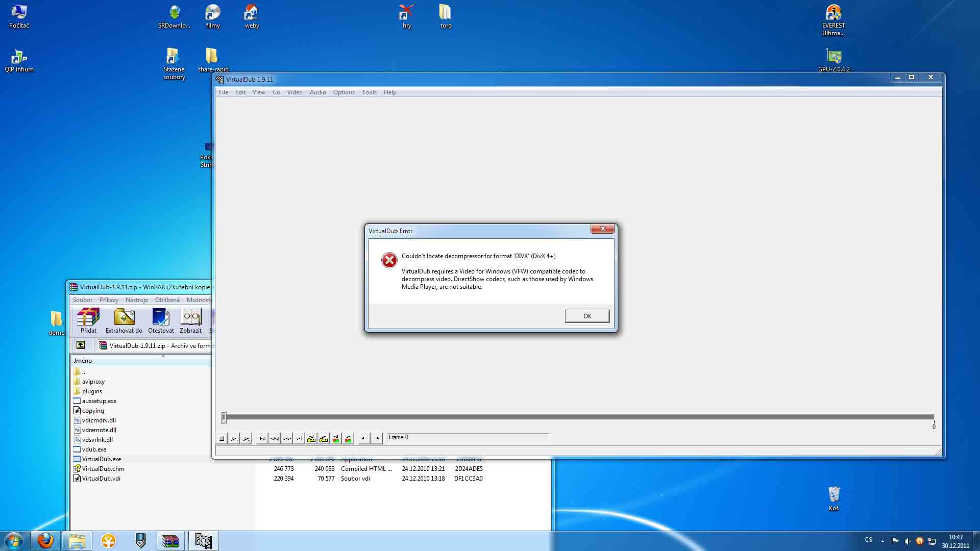Screen dimensions: 980x551
Task: Click the Otestovat icon in WinRAR
Action: (161, 321)
